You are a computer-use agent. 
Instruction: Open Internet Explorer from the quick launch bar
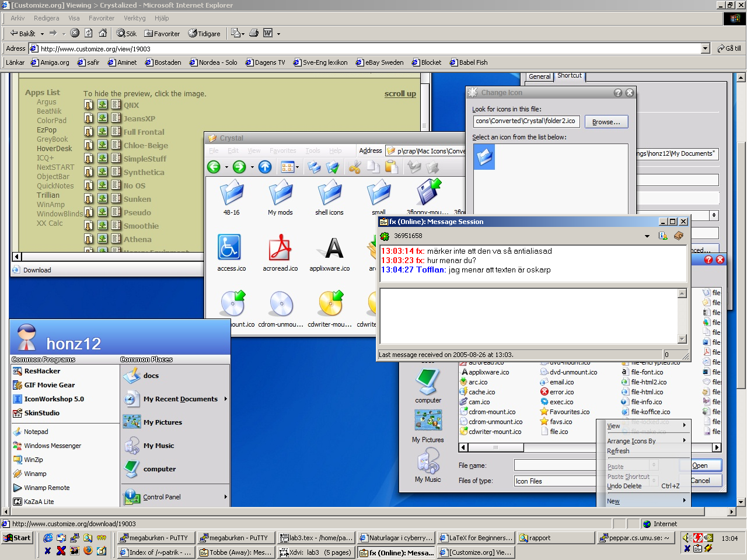[x=48, y=538]
